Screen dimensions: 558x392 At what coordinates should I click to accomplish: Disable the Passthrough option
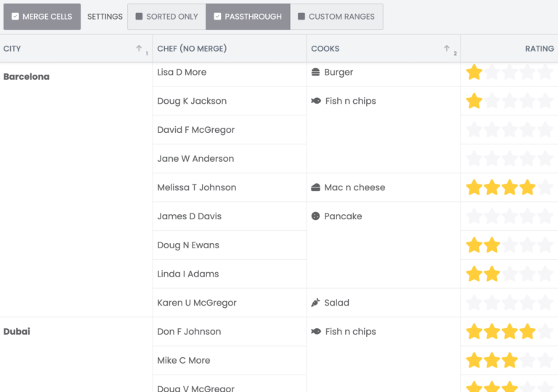248,17
